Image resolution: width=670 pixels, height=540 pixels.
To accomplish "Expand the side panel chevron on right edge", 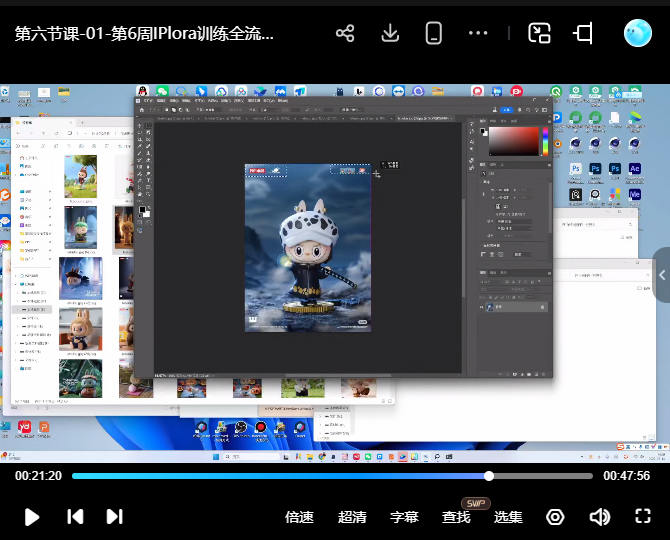I will pyautogui.click(x=662, y=275).
